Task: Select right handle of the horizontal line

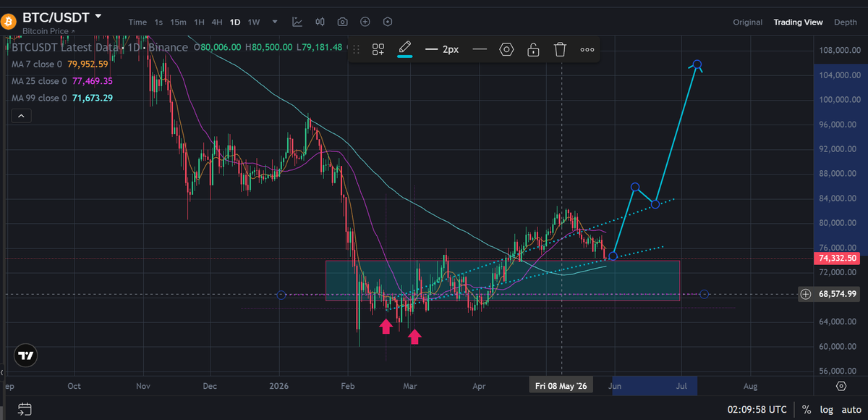Action: [x=705, y=294]
